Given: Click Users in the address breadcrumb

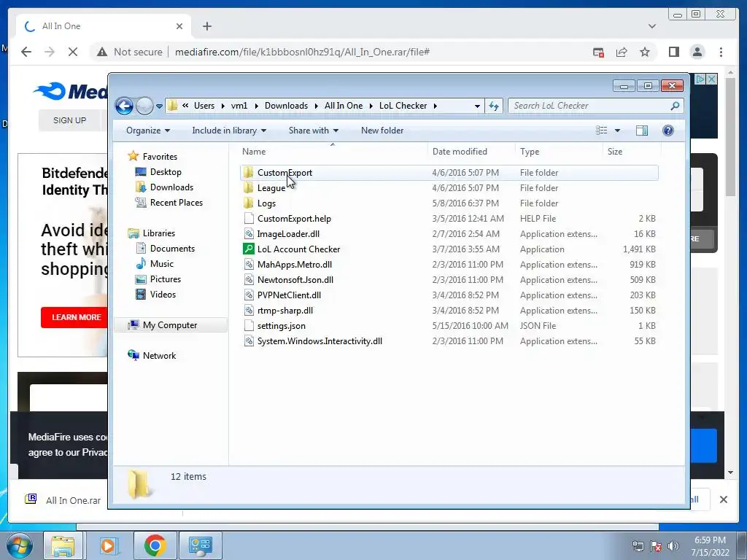Looking at the screenshot, I should (204, 106).
